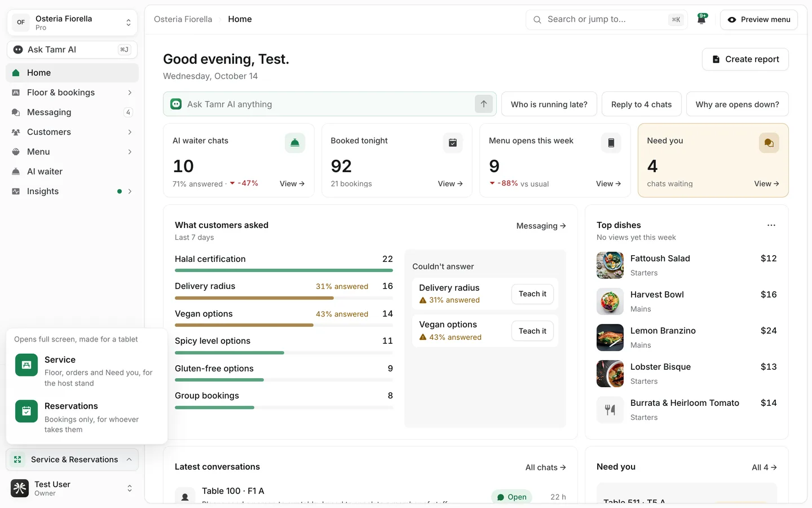Open Messaging in the sidebar

(72, 112)
